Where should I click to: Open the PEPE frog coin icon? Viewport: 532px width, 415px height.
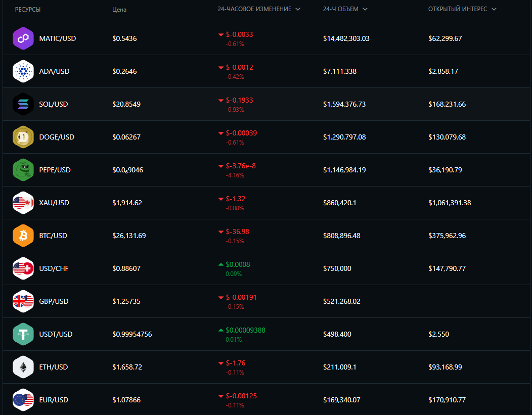[23, 170]
